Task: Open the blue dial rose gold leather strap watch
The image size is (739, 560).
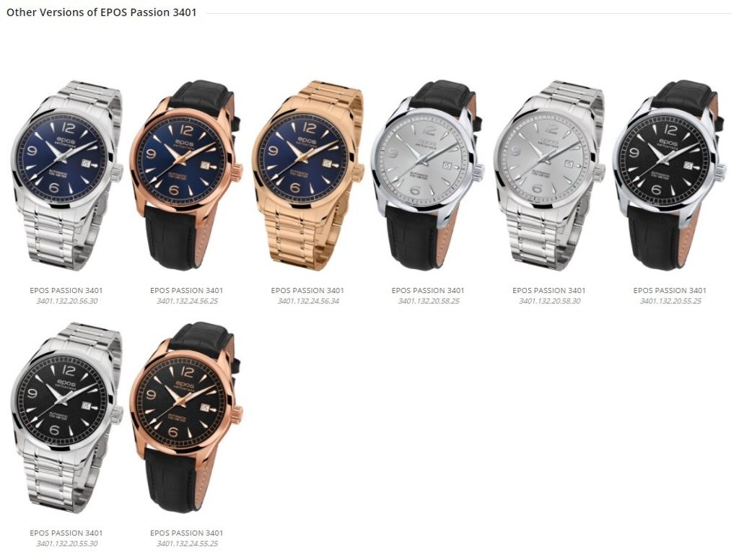Action: tap(187, 175)
